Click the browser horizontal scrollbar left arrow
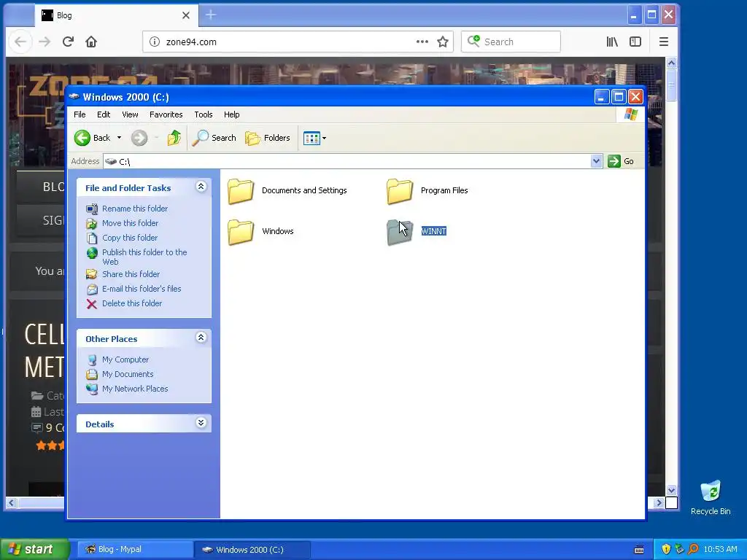Screen dimensions: 747x560 tap(12, 502)
